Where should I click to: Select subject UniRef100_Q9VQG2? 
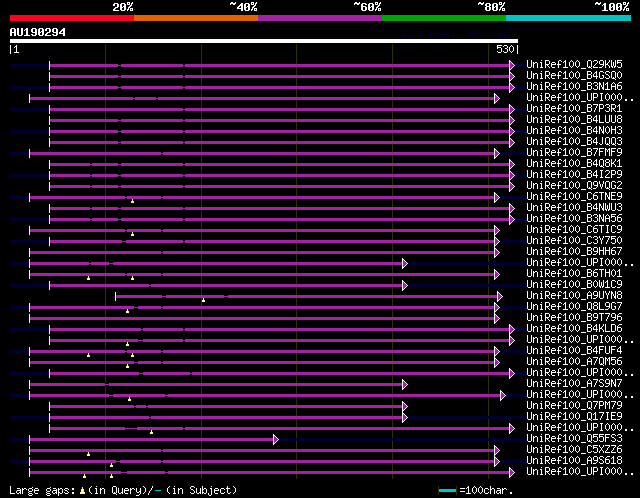(574, 186)
